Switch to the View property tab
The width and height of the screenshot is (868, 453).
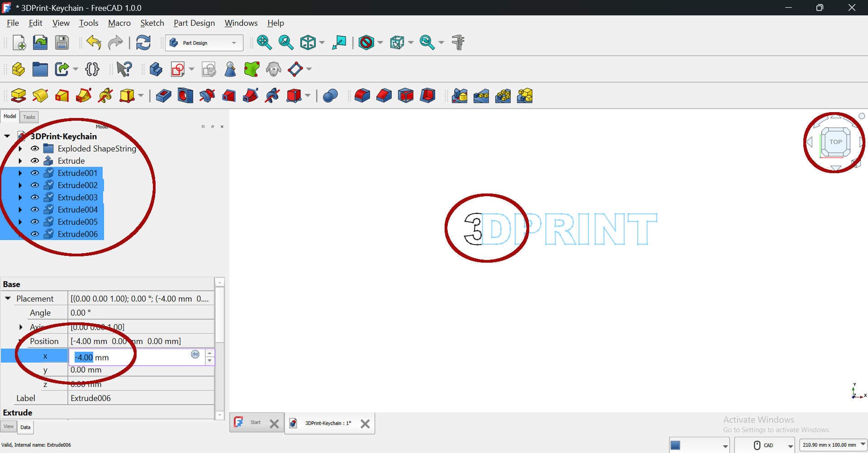point(9,426)
